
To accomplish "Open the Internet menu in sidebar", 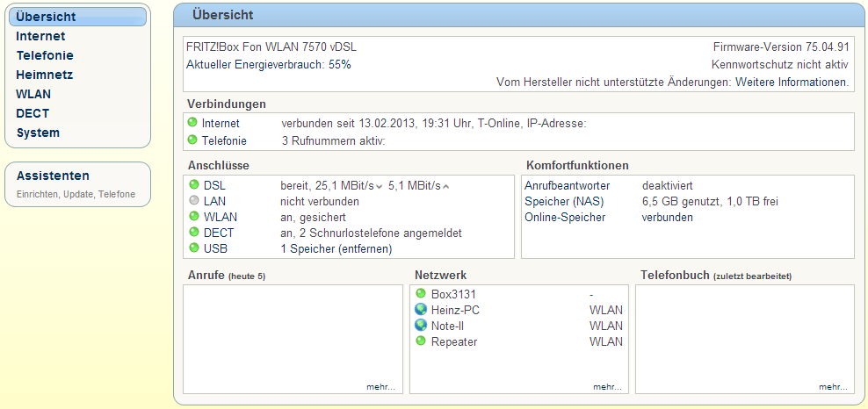I will click(40, 36).
